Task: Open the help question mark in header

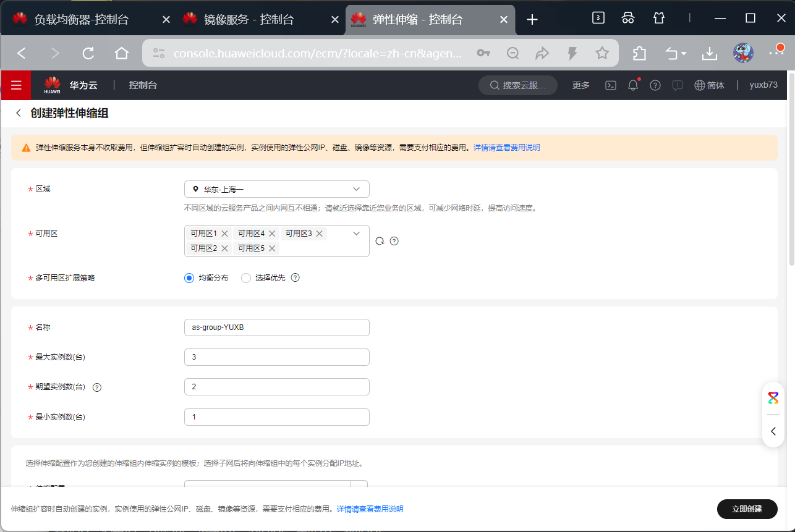Action: tap(655, 85)
